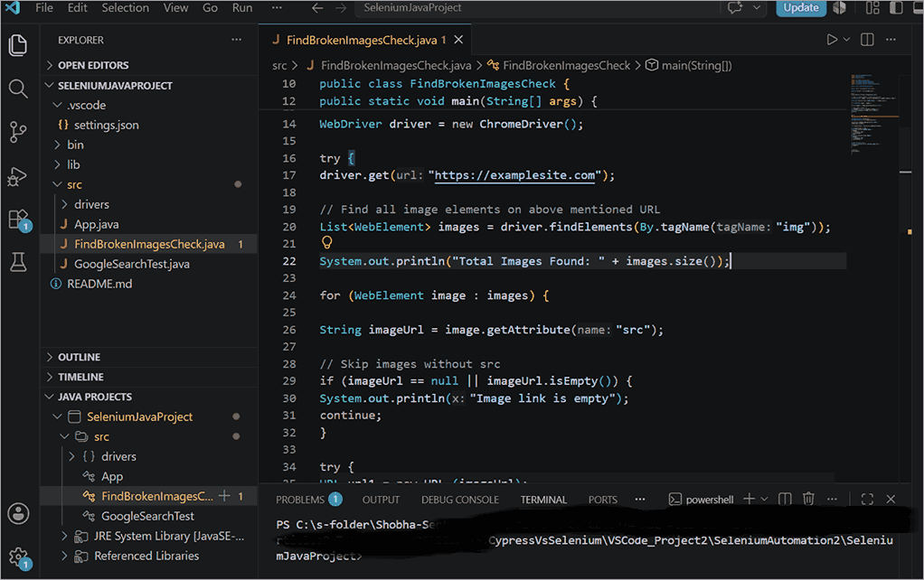Open Copilot chat dropdown arrow
This screenshot has width=924, height=580.
coord(757,7)
